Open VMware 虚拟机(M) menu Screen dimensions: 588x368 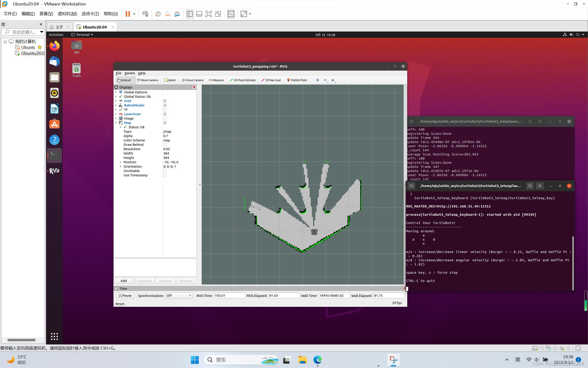(x=67, y=14)
